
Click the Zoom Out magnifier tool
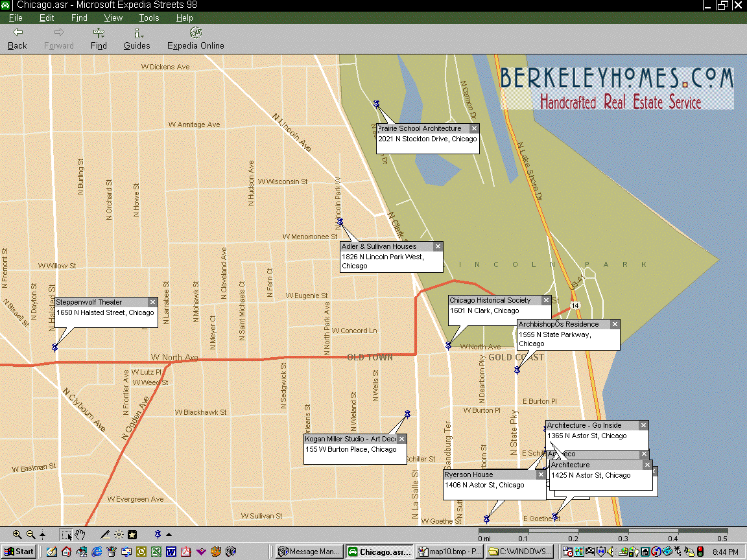30,535
